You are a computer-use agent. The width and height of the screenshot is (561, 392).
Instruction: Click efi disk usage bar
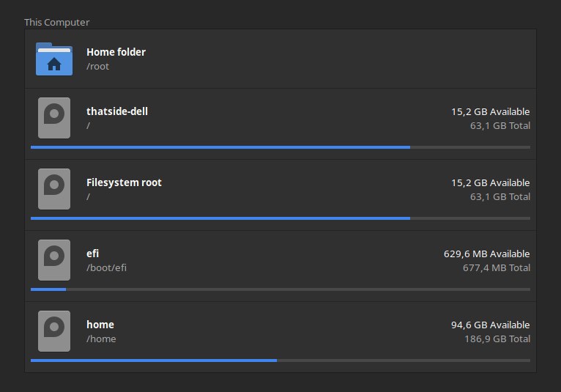(x=280, y=289)
